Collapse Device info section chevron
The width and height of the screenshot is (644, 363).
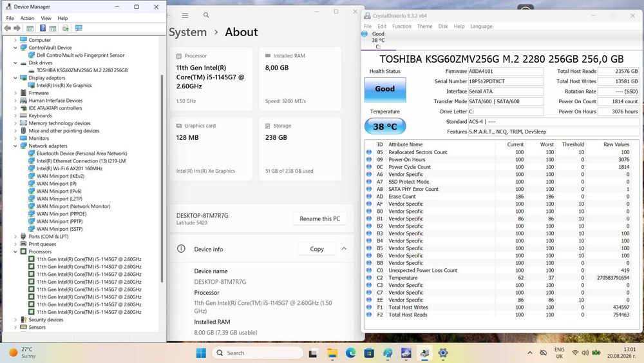pyautogui.click(x=344, y=249)
